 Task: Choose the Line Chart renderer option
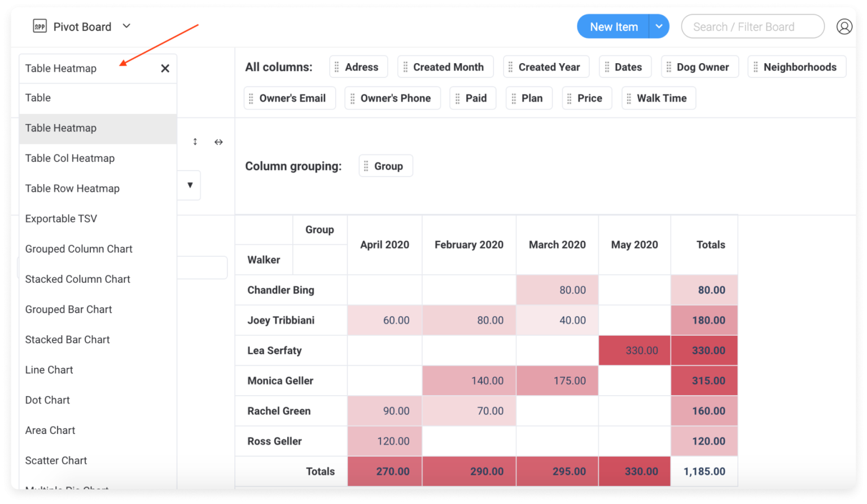pyautogui.click(x=49, y=370)
